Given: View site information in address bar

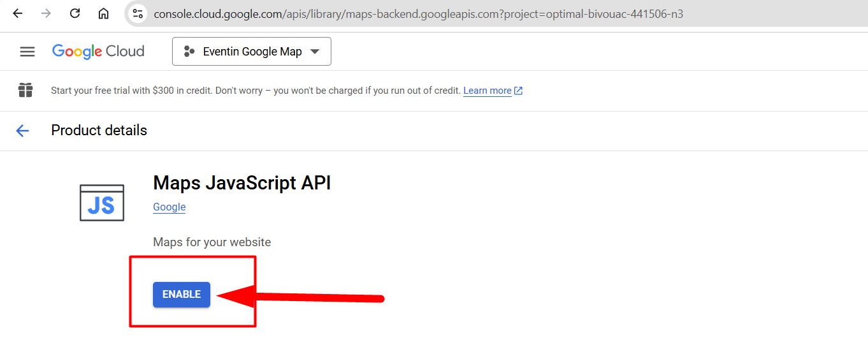Looking at the screenshot, I should pyautogui.click(x=138, y=13).
